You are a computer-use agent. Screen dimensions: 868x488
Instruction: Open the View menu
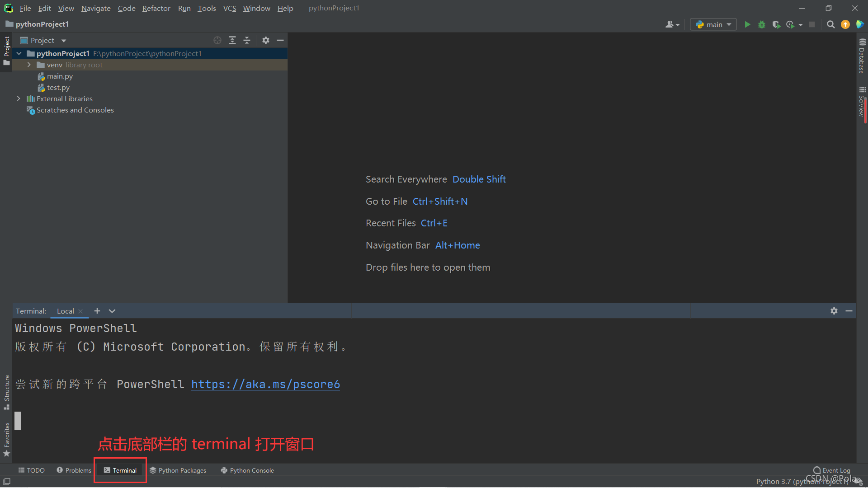66,8
